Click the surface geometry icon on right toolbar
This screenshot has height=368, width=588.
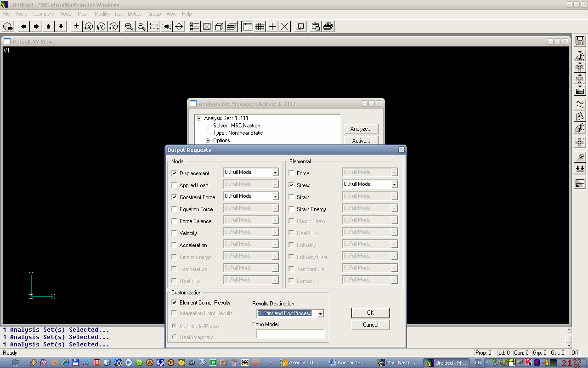pyautogui.click(x=580, y=116)
